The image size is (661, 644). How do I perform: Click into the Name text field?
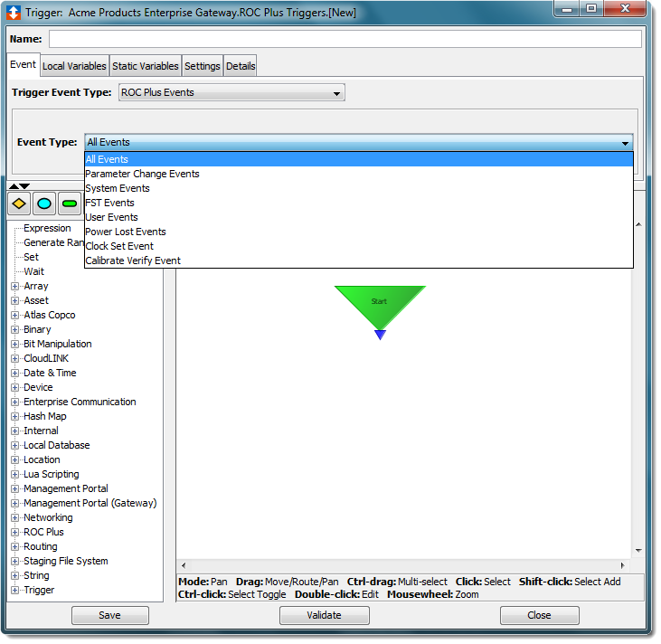point(345,39)
